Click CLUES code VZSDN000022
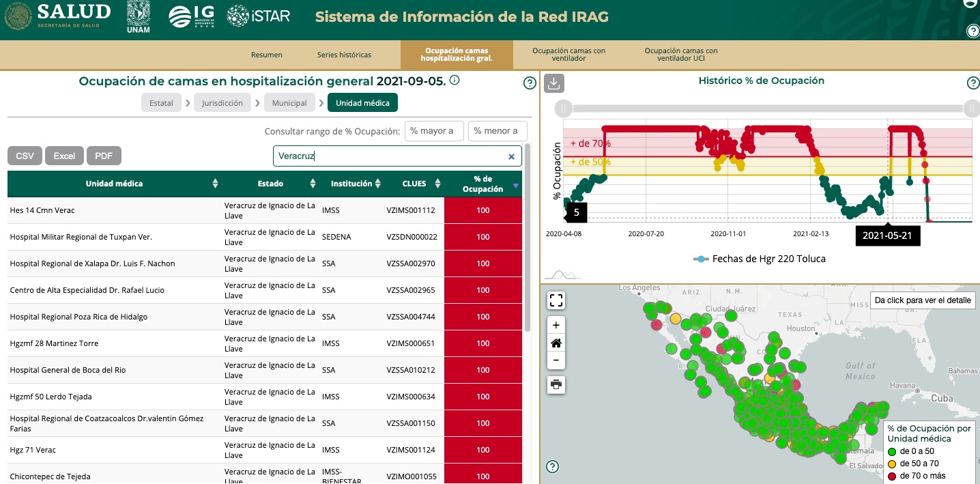Screen dimensions: 980x484 click(412, 237)
